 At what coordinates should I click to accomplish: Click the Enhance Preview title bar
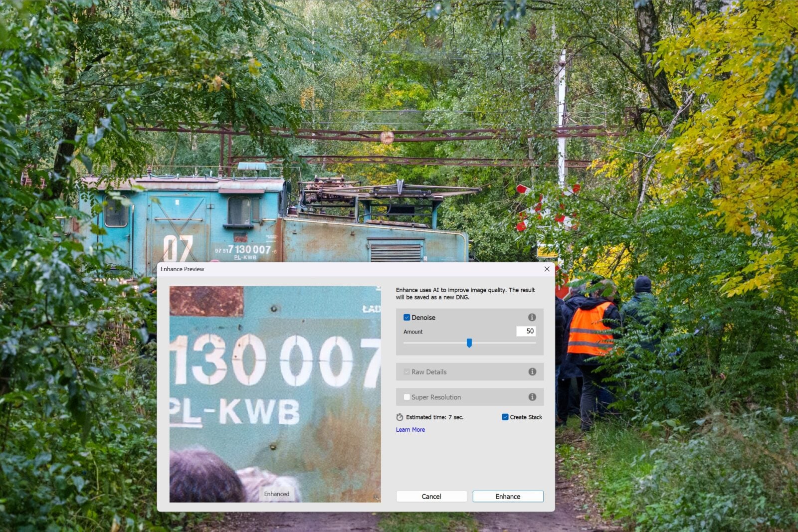point(349,269)
